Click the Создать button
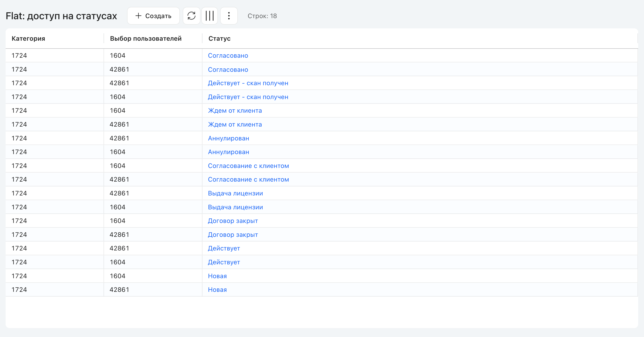 [x=153, y=16]
